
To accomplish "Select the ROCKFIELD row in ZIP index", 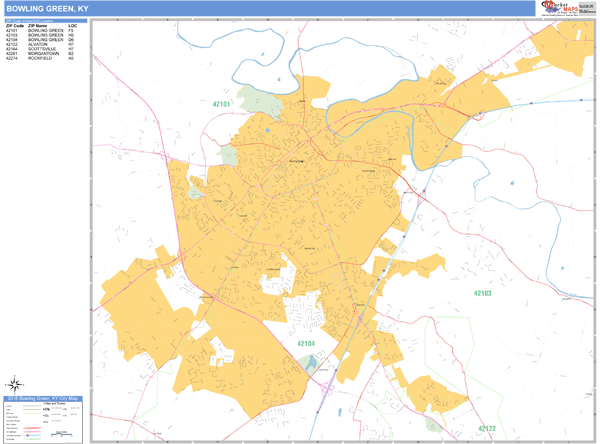I will pyautogui.click(x=40, y=58).
